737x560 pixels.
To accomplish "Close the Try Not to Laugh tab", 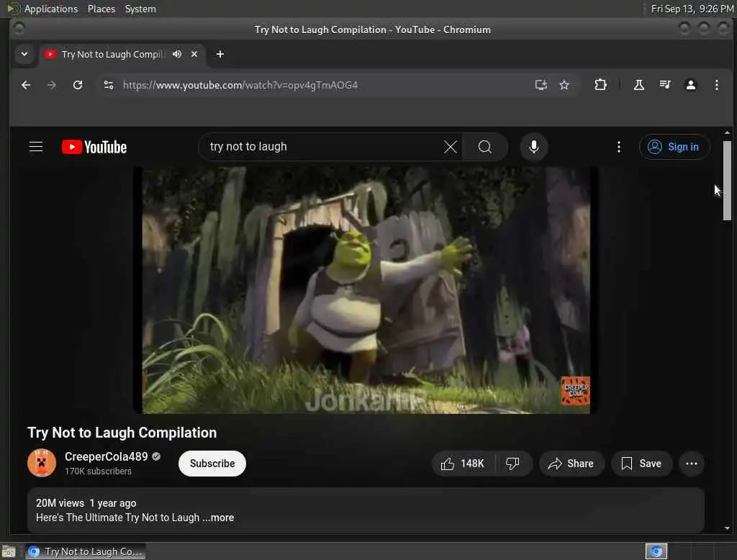I will (194, 54).
